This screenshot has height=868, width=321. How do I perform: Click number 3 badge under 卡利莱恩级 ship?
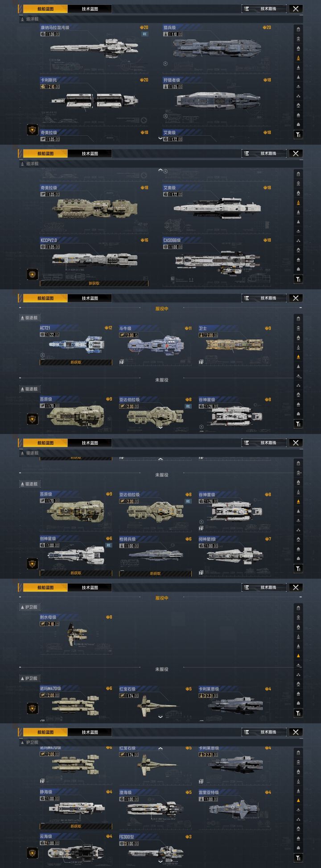click(201, 781)
